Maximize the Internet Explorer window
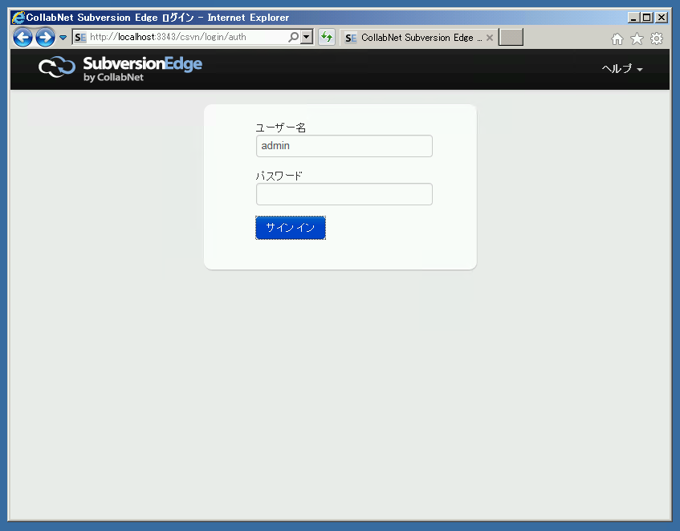The width and height of the screenshot is (680, 531). tap(647, 17)
